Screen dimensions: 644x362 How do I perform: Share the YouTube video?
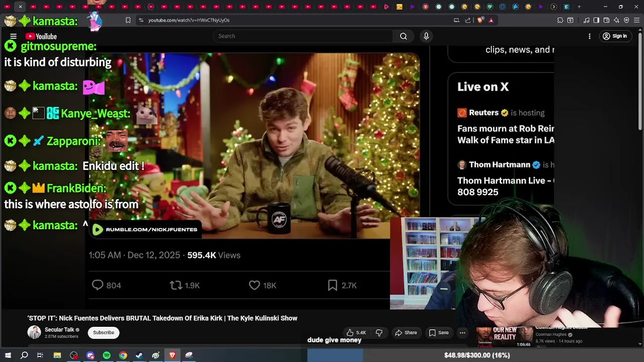[406, 332]
